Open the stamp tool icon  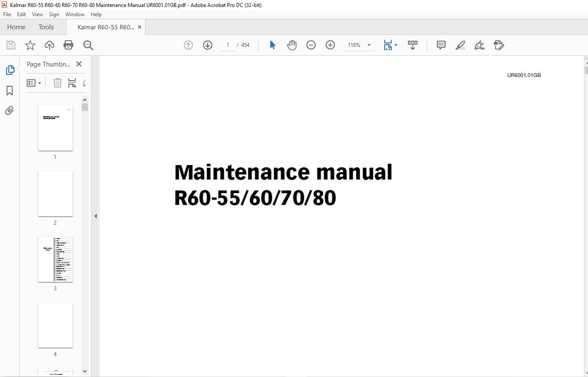(x=499, y=45)
